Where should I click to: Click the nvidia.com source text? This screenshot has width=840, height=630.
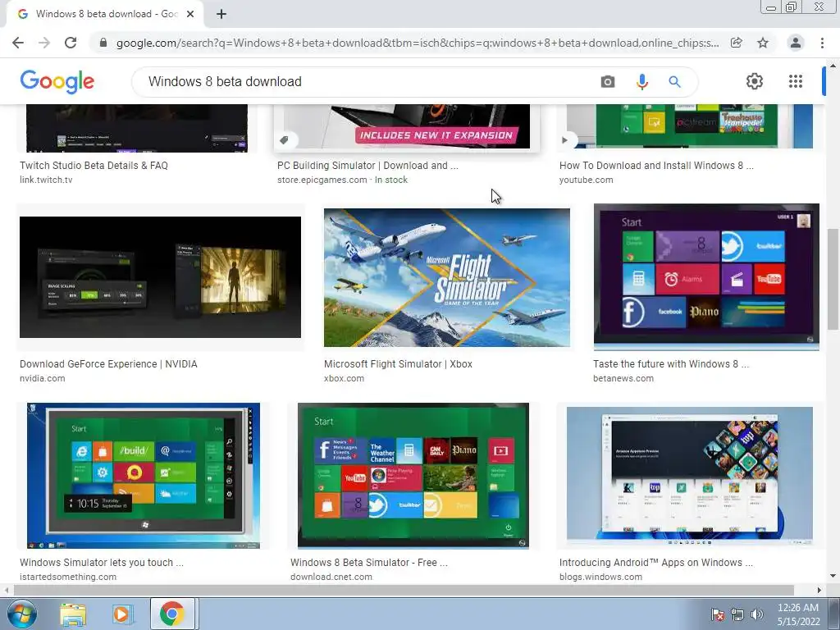(x=43, y=378)
